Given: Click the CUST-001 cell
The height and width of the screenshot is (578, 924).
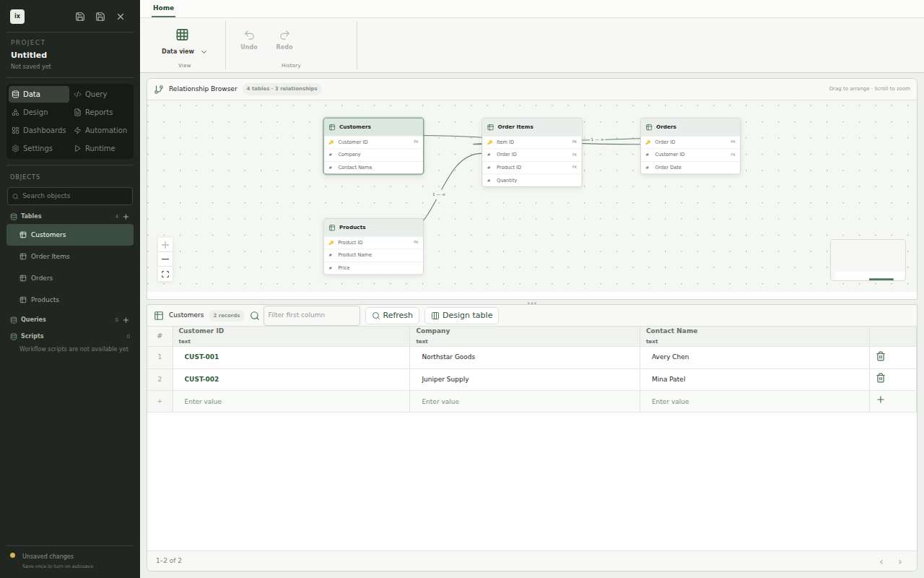Looking at the screenshot, I should 291,357.
